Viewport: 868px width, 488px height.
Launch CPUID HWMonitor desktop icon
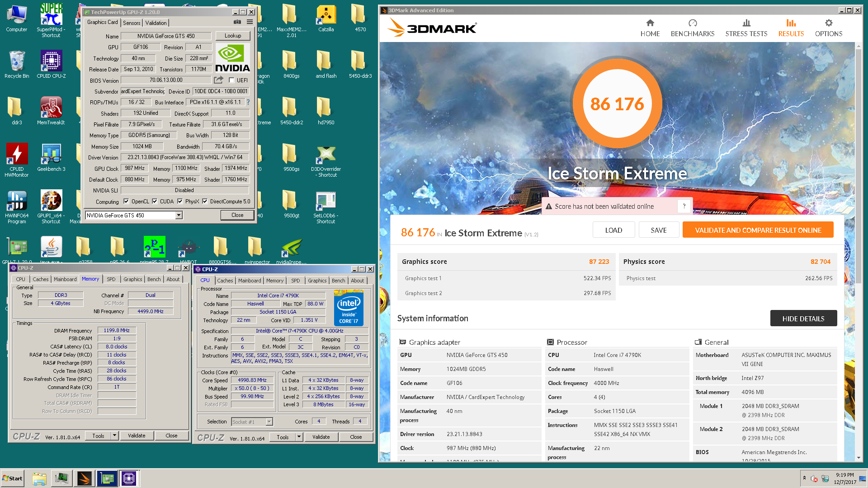coord(17,160)
